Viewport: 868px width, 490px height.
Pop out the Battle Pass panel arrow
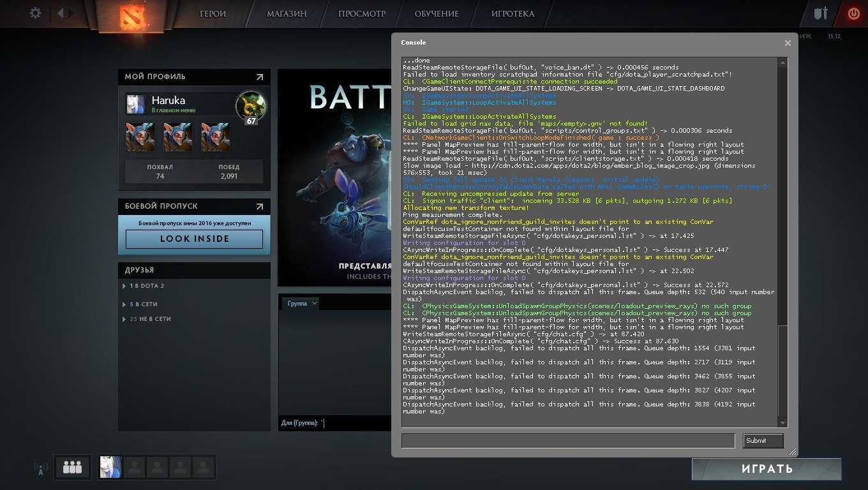260,207
